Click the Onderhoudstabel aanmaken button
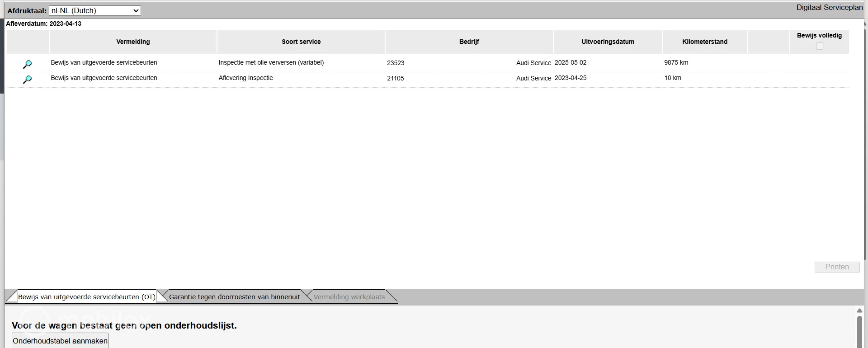This screenshot has width=868, height=348. [60, 341]
